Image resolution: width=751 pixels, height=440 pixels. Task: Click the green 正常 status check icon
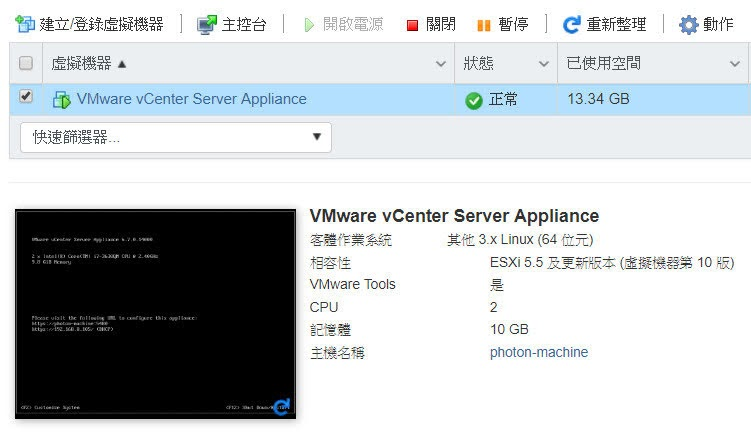coord(474,101)
